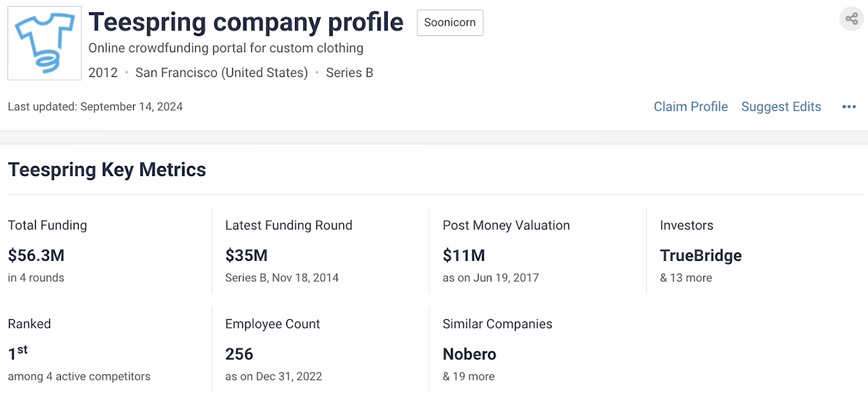Open the Nobero similar company
This screenshot has height=416, width=868.
(x=469, y=354)
